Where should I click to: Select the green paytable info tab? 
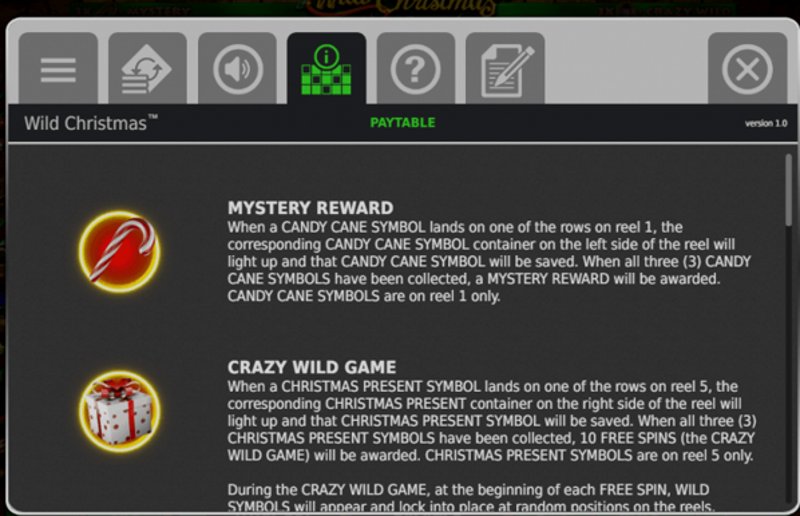327,69
